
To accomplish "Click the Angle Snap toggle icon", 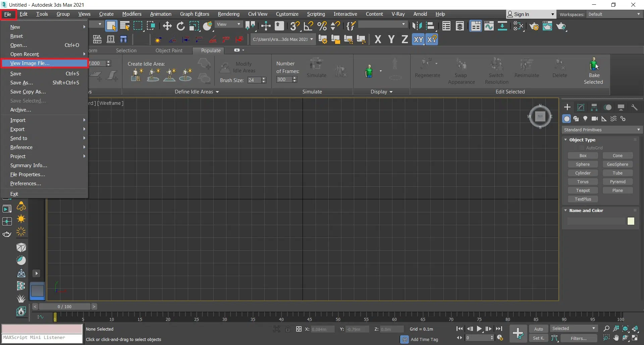I will [x=308, y=26].
